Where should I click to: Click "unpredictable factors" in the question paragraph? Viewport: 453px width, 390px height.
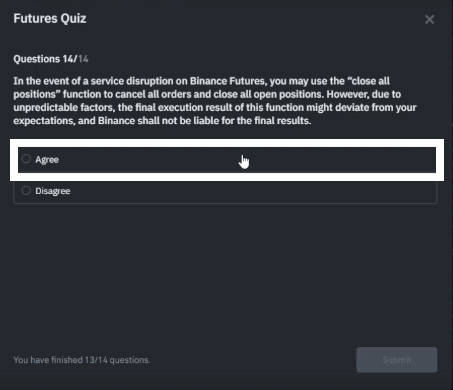coord(64,108)
